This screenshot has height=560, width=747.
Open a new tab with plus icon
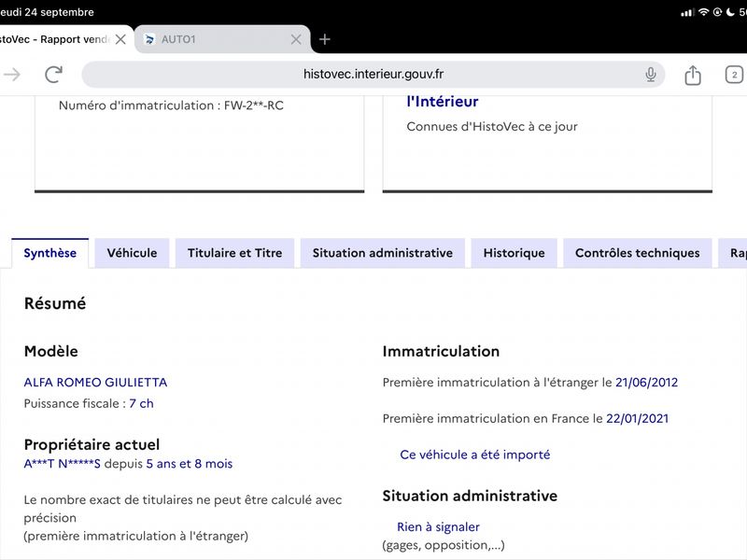(324, 39)
